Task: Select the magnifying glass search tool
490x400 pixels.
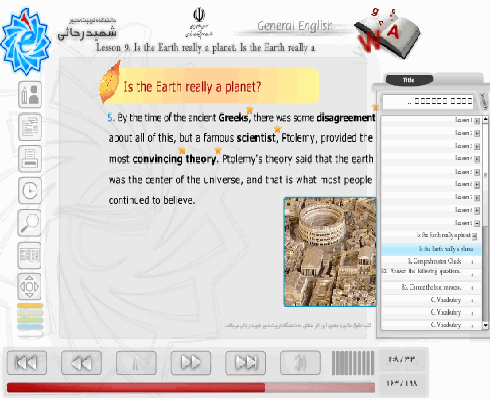Action: 30,223
